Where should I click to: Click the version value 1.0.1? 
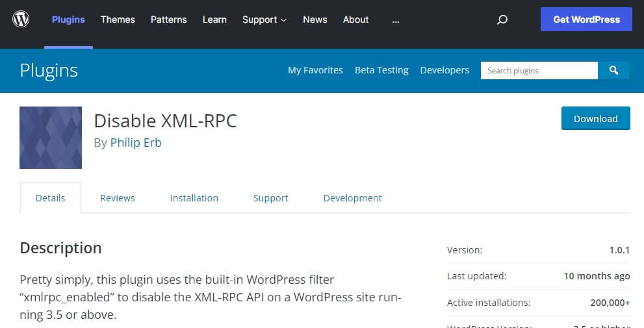coord(619,250)
